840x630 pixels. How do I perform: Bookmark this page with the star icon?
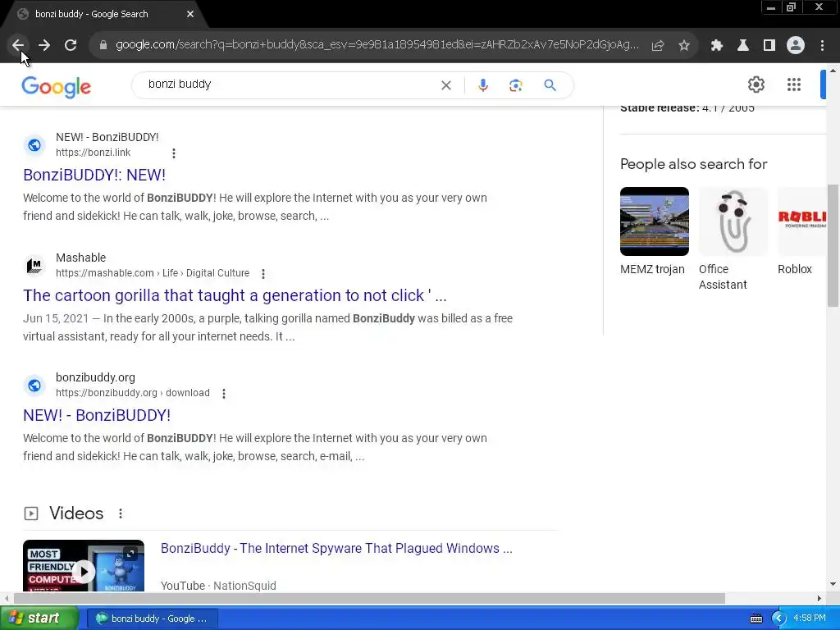683,45
